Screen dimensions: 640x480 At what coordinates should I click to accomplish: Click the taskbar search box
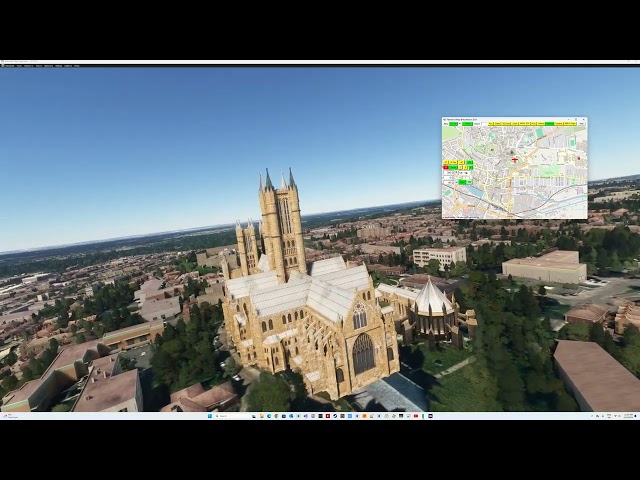(222, 415)
